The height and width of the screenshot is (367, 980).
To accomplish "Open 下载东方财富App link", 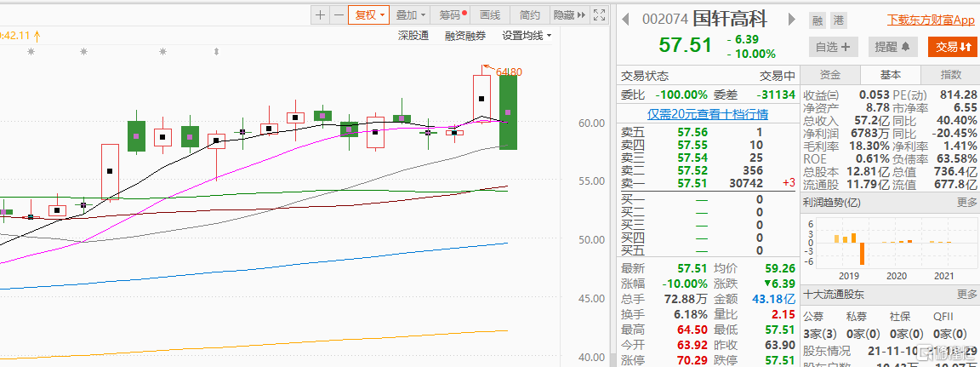I will [931, 20].
